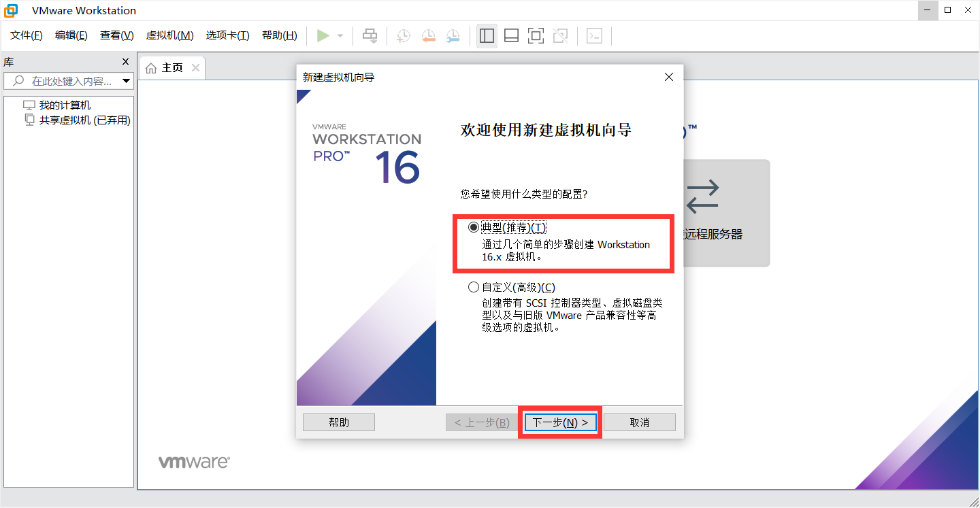The image size is (980, 508).
Task: Open the 虚拟机(M) menu
Action: 169,35
